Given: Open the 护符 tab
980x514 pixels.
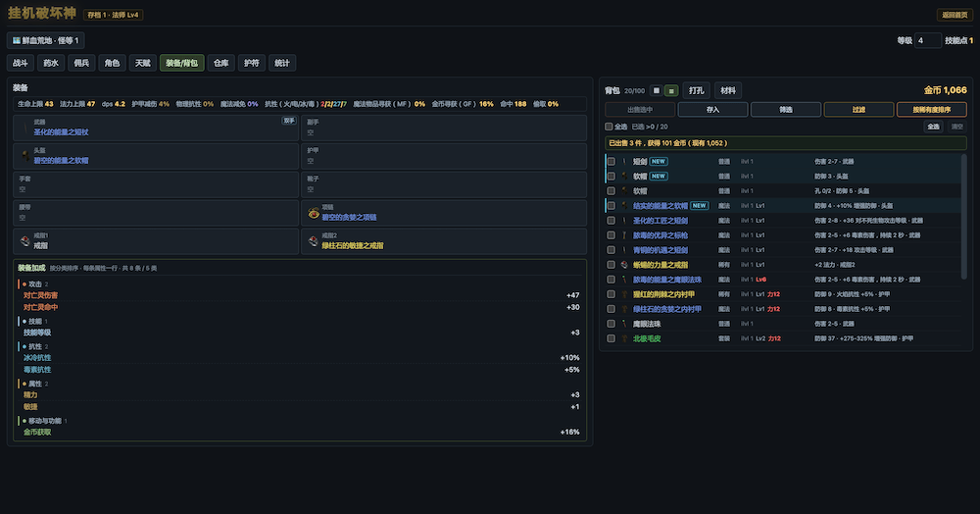Looking at the screenshot, I should click(x=252, y=63).
